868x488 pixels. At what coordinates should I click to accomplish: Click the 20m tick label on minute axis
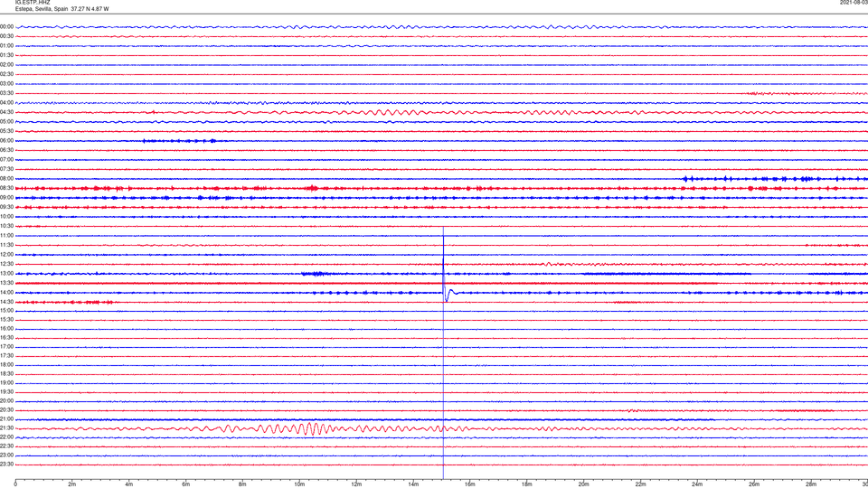(583, 484)
